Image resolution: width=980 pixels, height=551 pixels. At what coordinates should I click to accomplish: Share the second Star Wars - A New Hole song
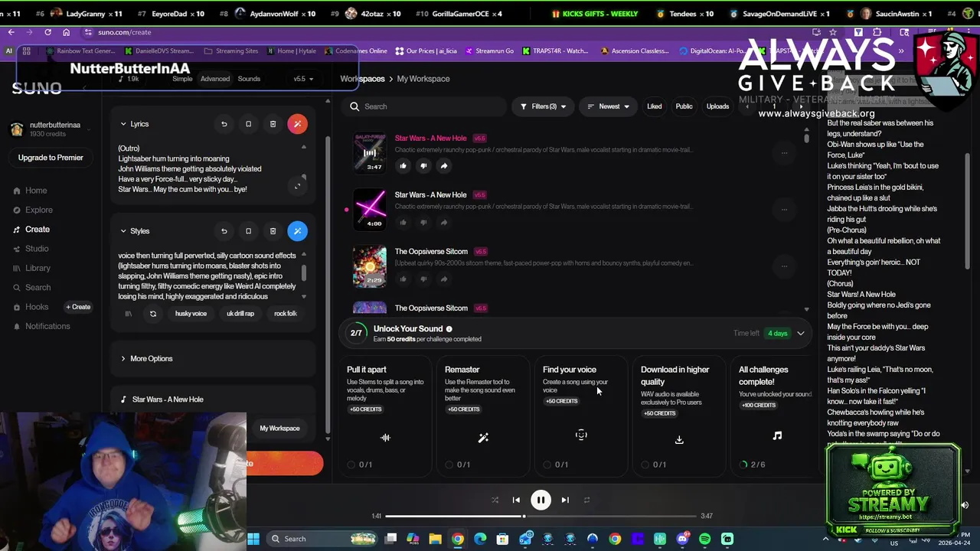pos(444,222)
